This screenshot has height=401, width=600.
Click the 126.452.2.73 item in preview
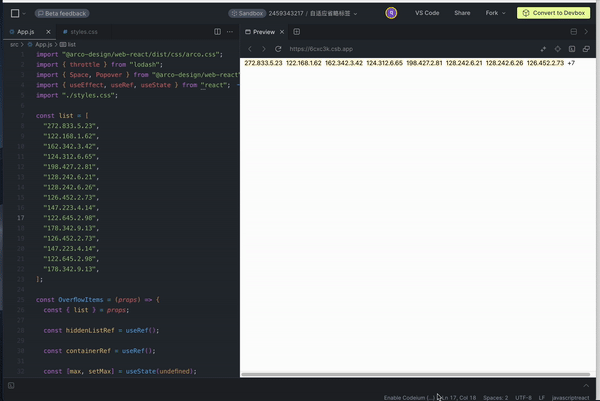[x=545, y=63]
